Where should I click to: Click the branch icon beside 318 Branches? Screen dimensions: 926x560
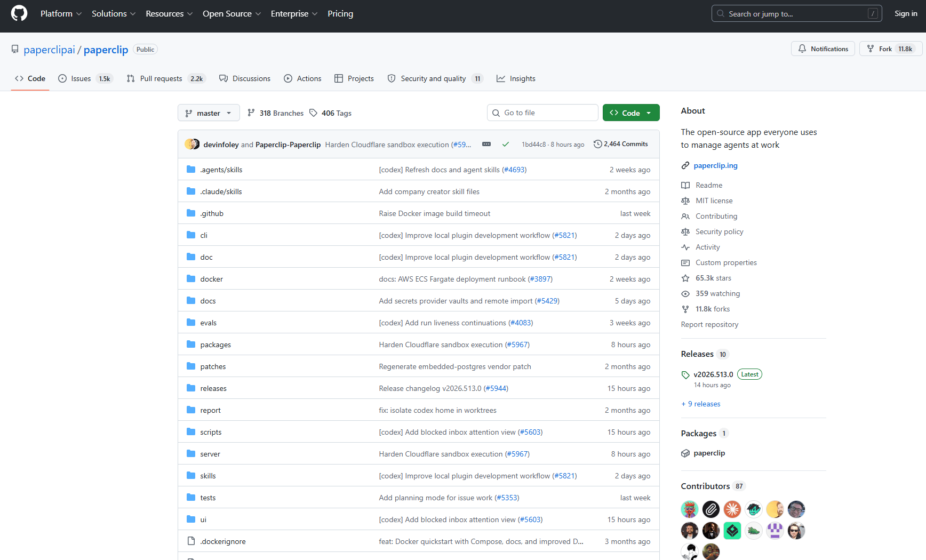click(251, 113)
